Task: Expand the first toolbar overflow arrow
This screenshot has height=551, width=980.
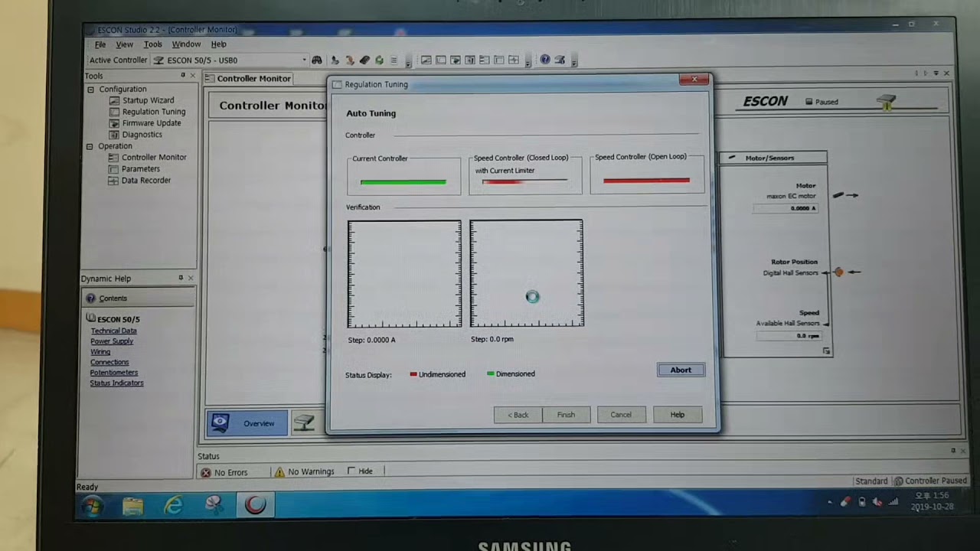Action: click(408, 63)
